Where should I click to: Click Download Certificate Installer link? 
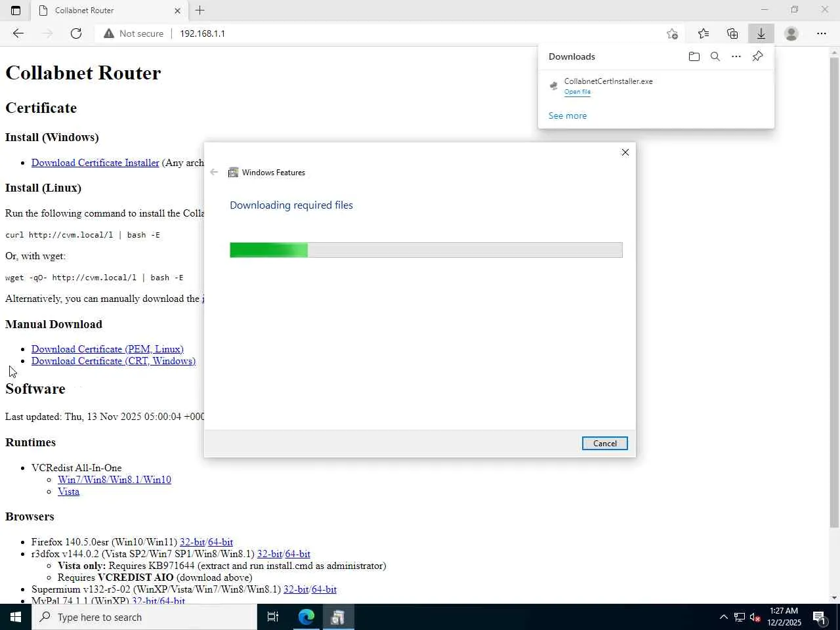click(x=95, y=163)
